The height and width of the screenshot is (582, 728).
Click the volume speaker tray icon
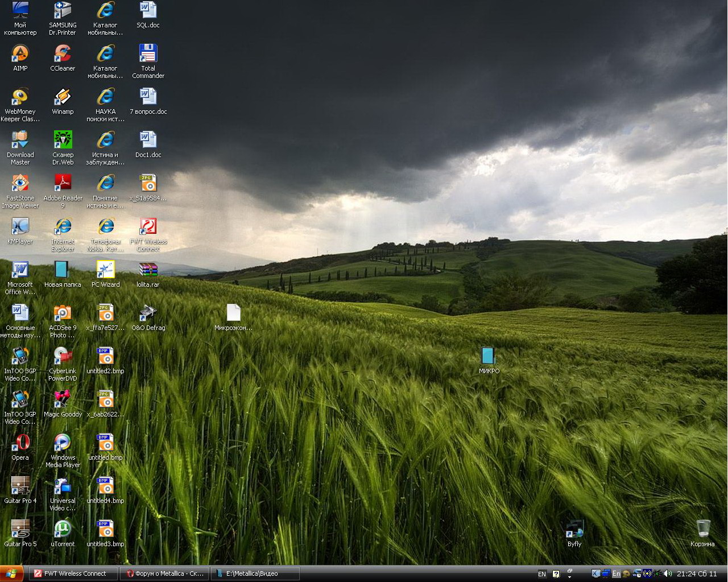point(668,573)
